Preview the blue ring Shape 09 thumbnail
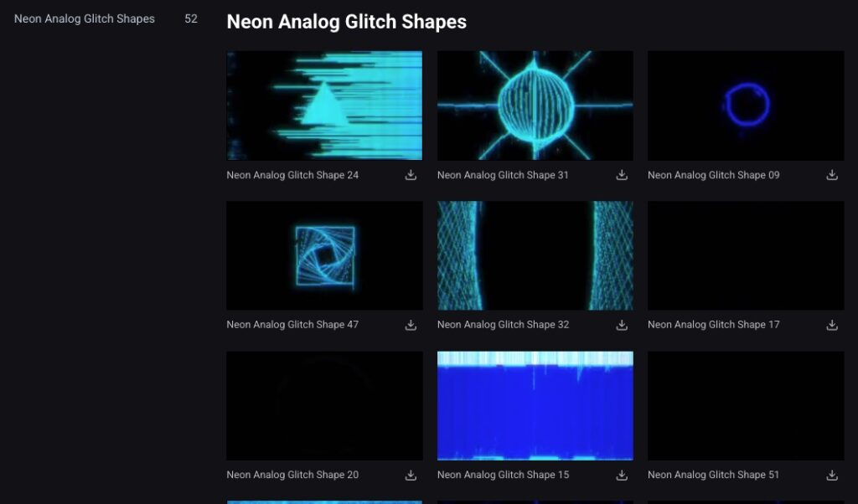 745,105
